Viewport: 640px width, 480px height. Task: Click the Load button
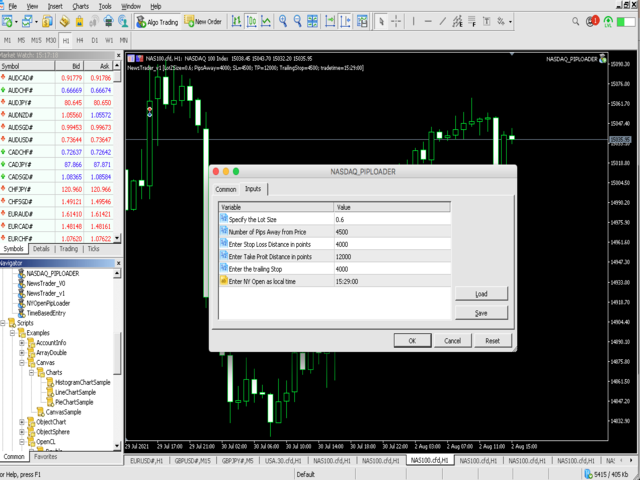pos(481,294)
